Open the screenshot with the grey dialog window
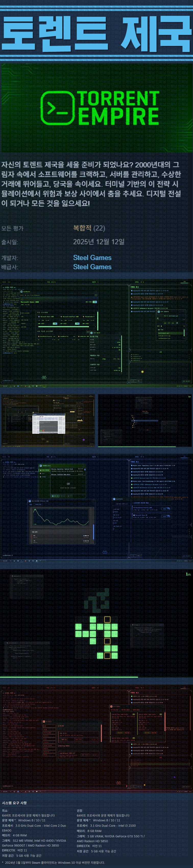This screenshot has width=193, height=868. coord(48,420)
